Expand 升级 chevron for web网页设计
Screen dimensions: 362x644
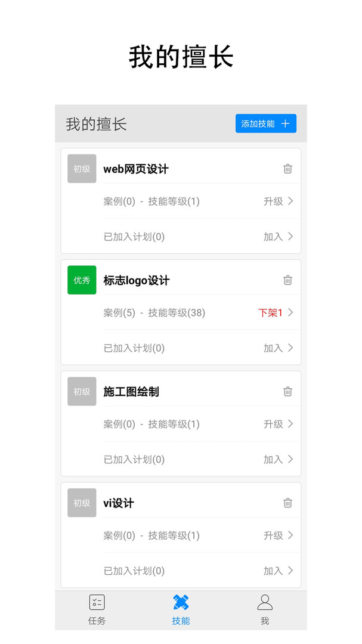[290, 201]
